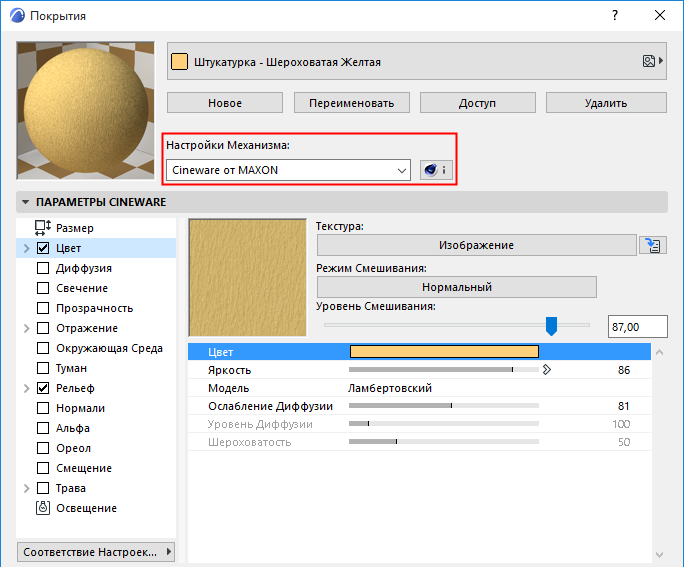Screen dimensions: 684x567
Task: Disable the Цвет channel checkbox
Action: (43, 248)
